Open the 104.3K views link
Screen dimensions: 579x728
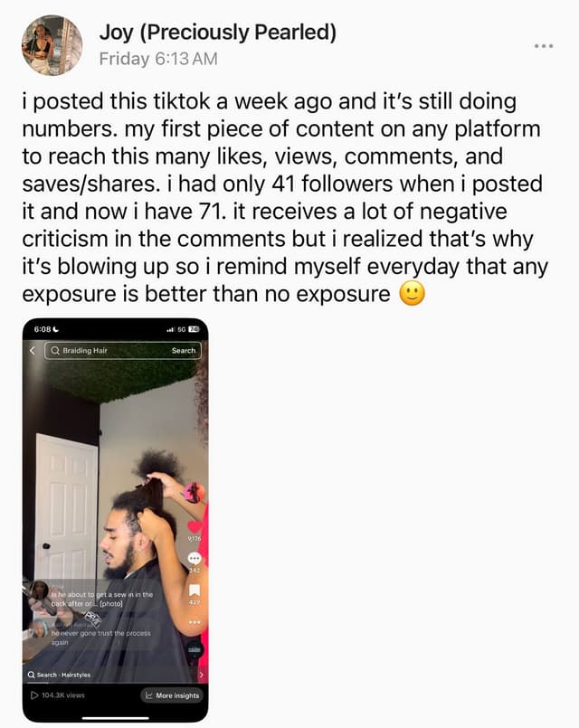point(63,695)
